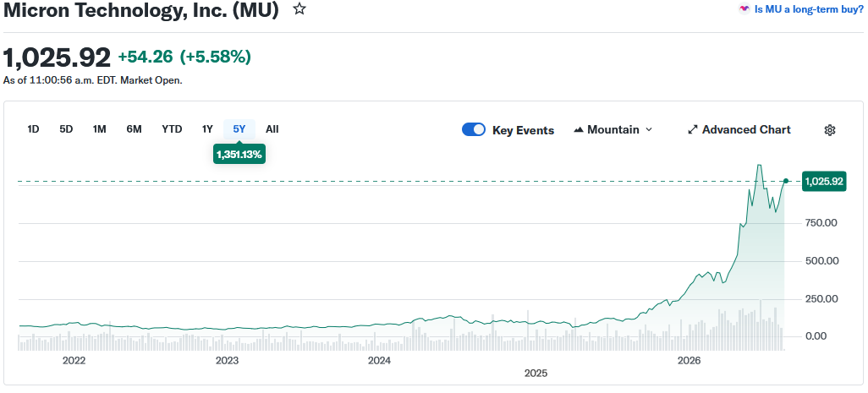Expand the Mountain chart type dropdown

point(613,130)
